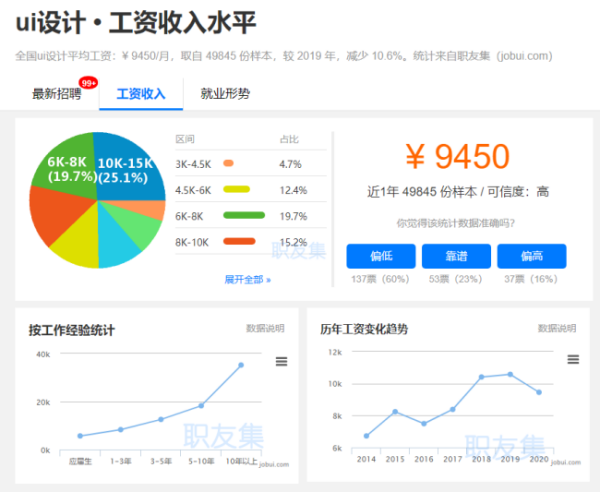Vote 偏高 on salary accuracy
This screenshot has height=492, width=600.
(531, 256)
